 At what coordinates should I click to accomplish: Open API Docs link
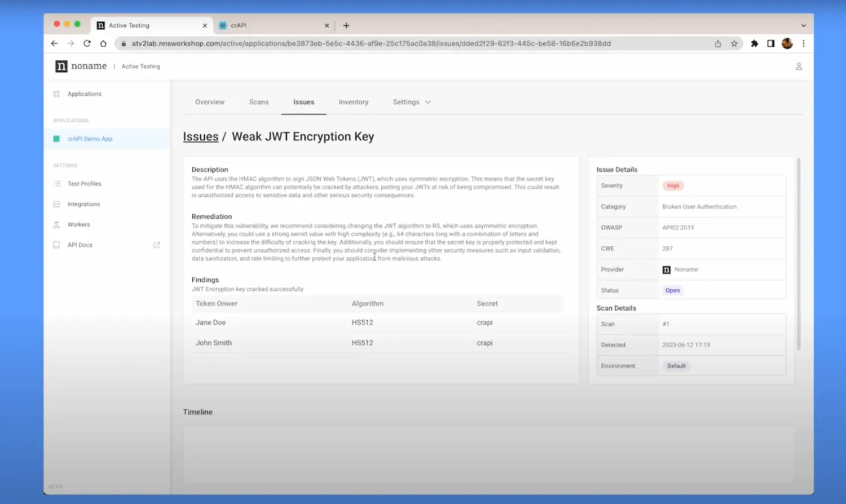80,245
